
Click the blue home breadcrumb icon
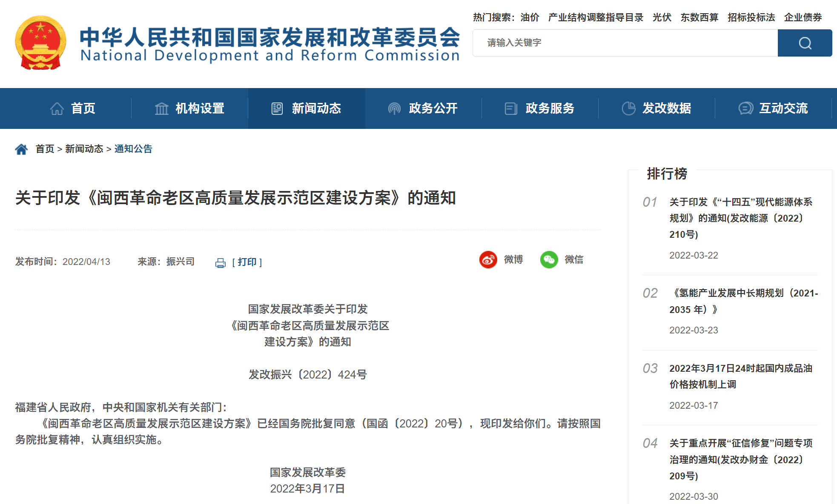click(21, 149)
